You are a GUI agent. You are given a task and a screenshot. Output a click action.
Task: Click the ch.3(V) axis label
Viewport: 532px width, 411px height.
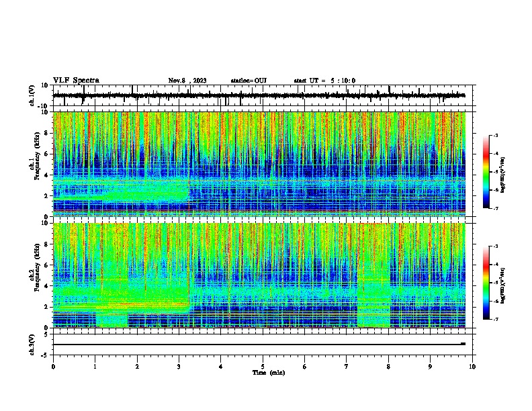click(x=32, y=345)
